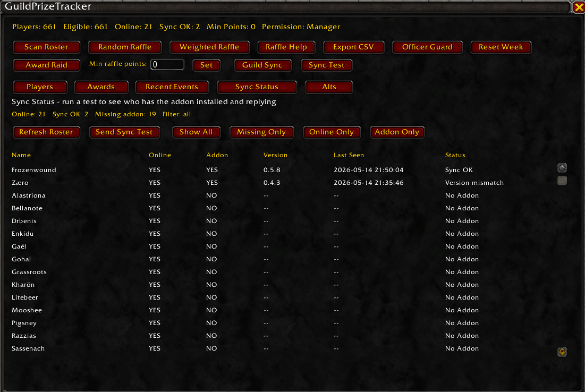Click version 0.4.3

pos(272,182)
